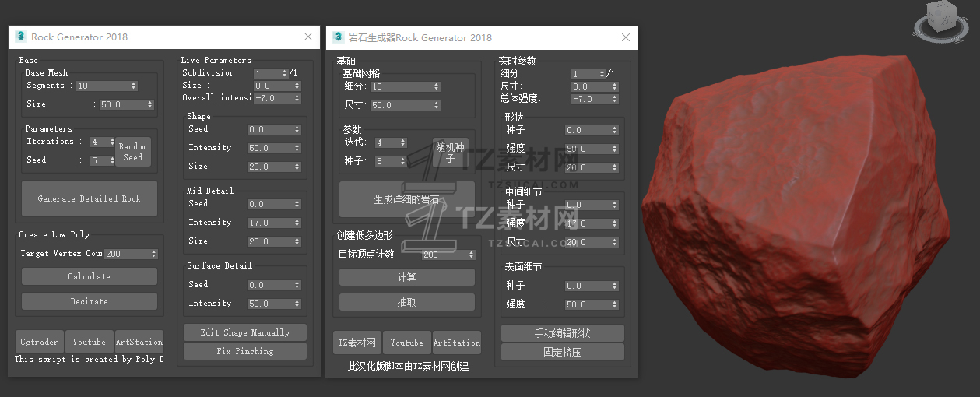Image resolution: width=980 pixels, height=397 pixels.
Task: Click the Subdivision value field
Action: (x=267, y=73)
